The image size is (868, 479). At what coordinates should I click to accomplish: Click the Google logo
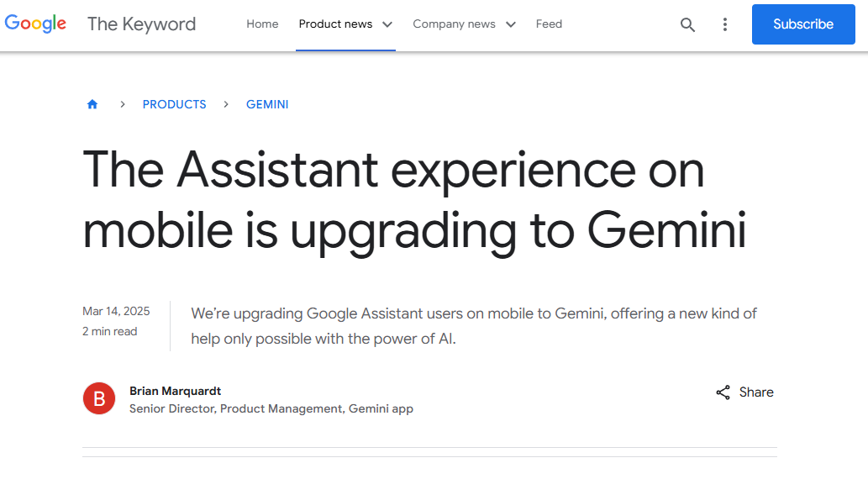coord(35,24)
